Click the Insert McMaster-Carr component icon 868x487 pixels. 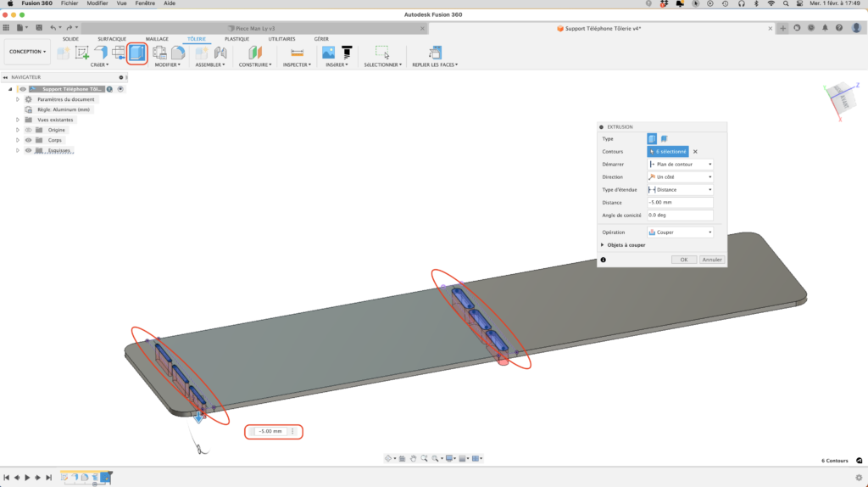coord(347,53)
